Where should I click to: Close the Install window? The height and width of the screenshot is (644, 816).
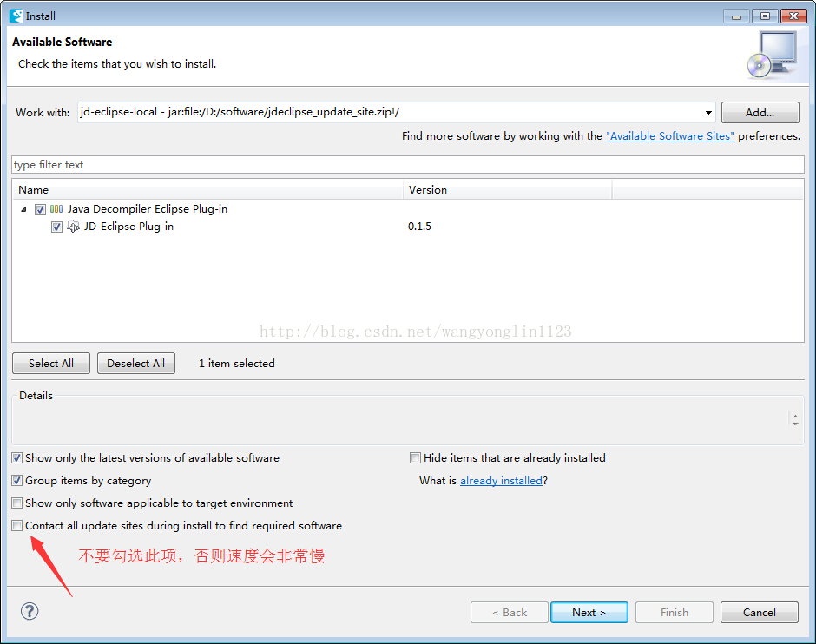tap(793, 16)
